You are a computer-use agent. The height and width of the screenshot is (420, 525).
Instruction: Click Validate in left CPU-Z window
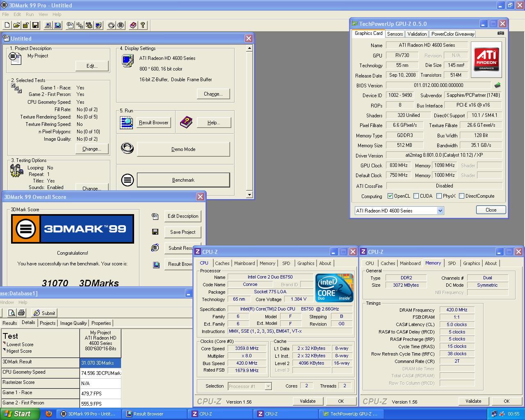(x=308, y=401)
